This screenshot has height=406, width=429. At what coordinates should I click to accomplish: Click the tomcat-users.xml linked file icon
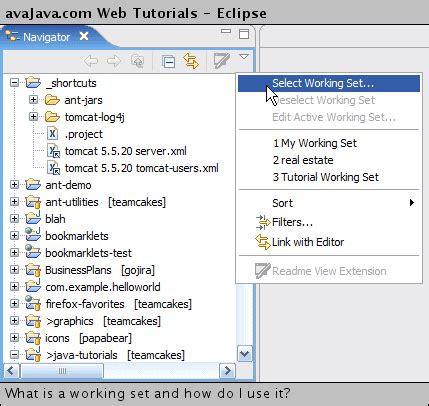click(x=53, y=168)
